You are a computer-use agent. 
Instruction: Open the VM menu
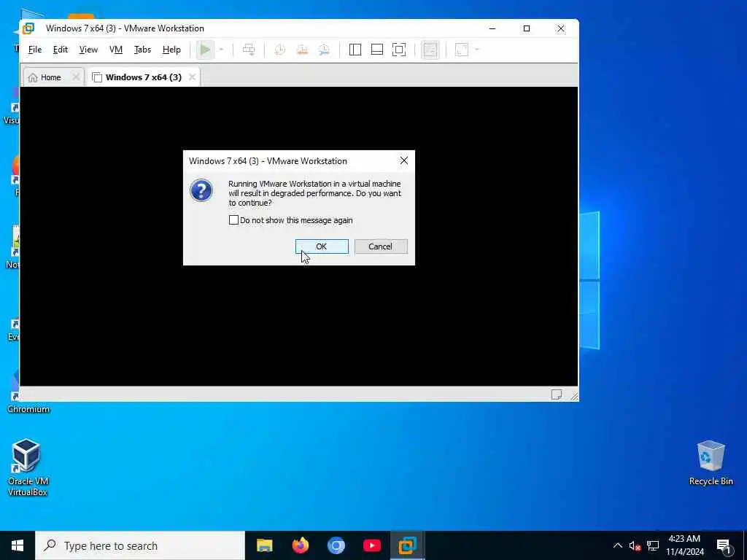tap(116, 50)
